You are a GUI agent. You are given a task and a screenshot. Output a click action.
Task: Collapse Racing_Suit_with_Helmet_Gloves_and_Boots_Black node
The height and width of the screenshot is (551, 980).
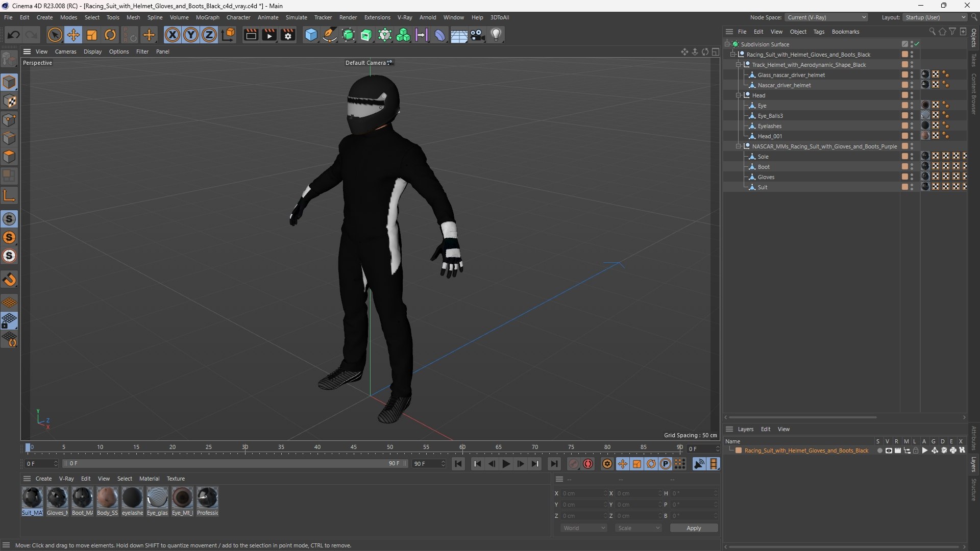(733, 55)
